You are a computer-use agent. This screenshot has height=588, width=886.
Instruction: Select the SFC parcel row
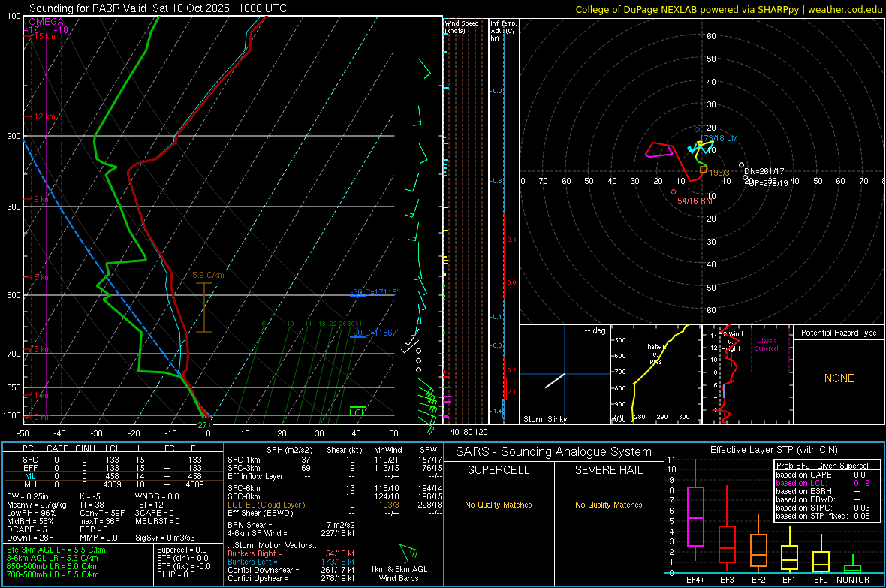pyautogui.click(x=113, y=460)
